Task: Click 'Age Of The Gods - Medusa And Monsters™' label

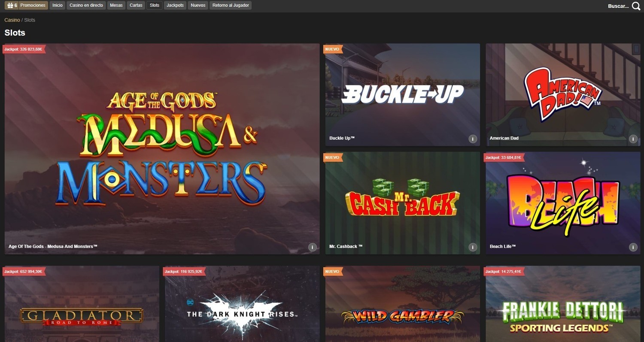Action: [53, 246]
